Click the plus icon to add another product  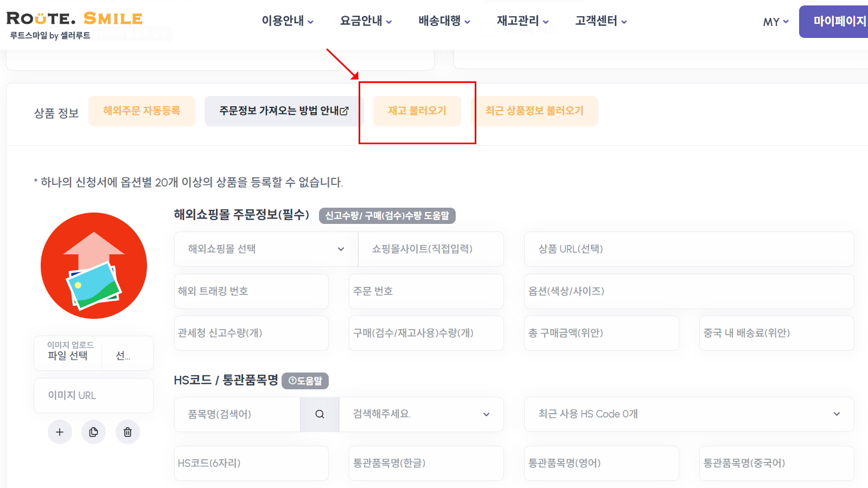pos(60,432)
